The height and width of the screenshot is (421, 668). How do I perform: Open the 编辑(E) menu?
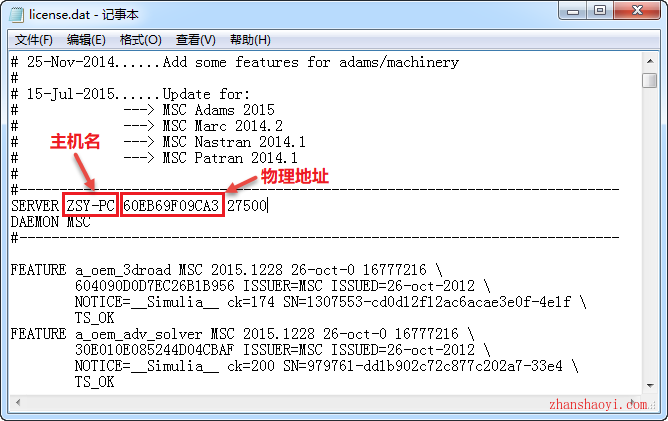click(x=86, y=40)
